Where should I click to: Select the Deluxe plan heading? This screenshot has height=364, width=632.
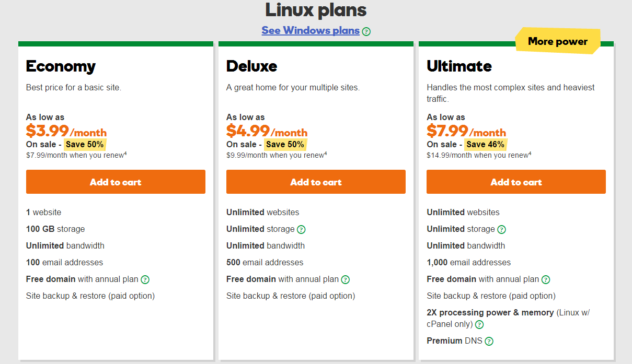pyautogui.click(x=252, y=66)
